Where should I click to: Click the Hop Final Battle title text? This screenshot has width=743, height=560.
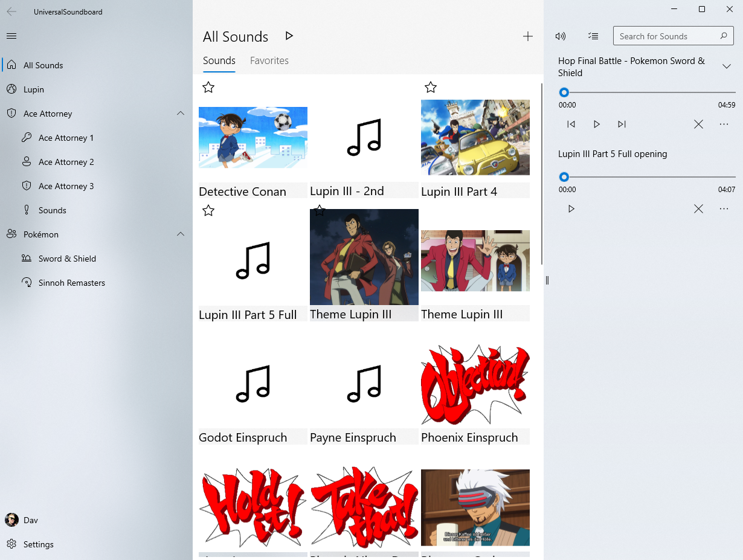pos(631,66)
